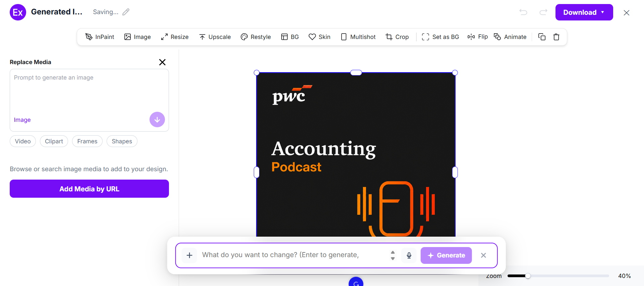This screenshot has width=644, height=286.
Task: Activate the microphone voice input
Action: [409, 255]
